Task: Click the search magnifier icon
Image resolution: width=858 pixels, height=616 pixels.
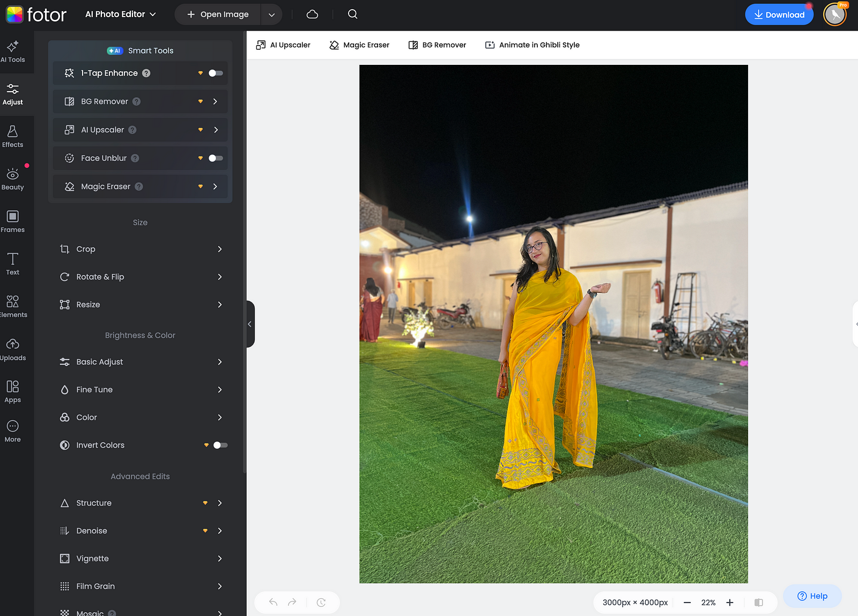Action: pos(352,14)
